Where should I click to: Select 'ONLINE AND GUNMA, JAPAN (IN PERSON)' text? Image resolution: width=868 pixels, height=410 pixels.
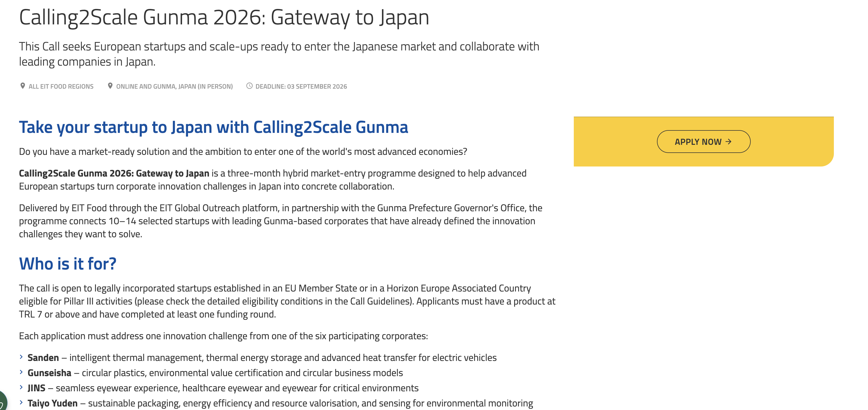click(174, 87)
